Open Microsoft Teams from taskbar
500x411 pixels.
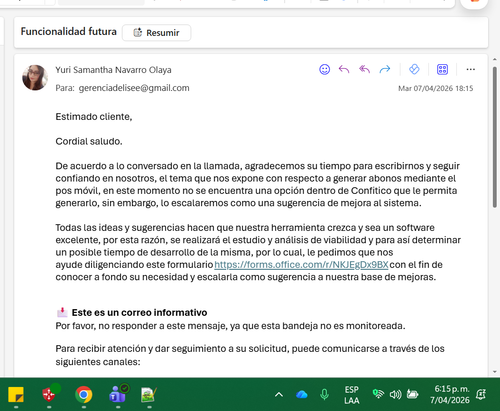(x=118, y=394)
